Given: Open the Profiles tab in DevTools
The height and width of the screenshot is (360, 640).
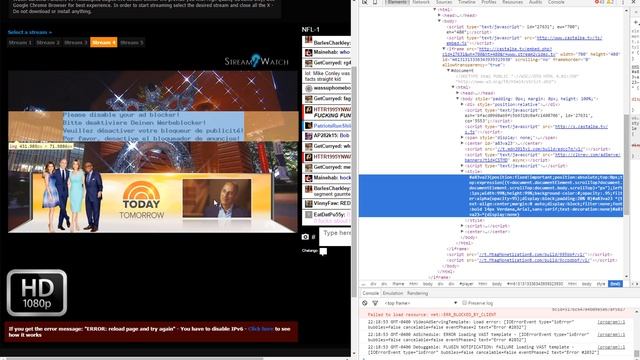Looking at the screenshot, I should coord(489,2).
